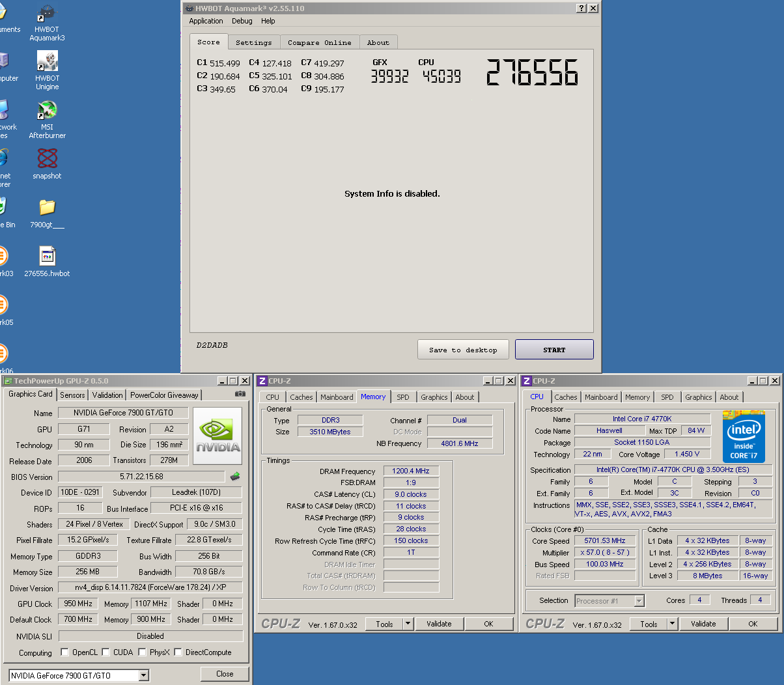Image resolution: width=784 pixels, height=685 pixels.
Task: Open Tools dropdown arrow in CPU tab CPU-Z window
Action: [673, 624]
